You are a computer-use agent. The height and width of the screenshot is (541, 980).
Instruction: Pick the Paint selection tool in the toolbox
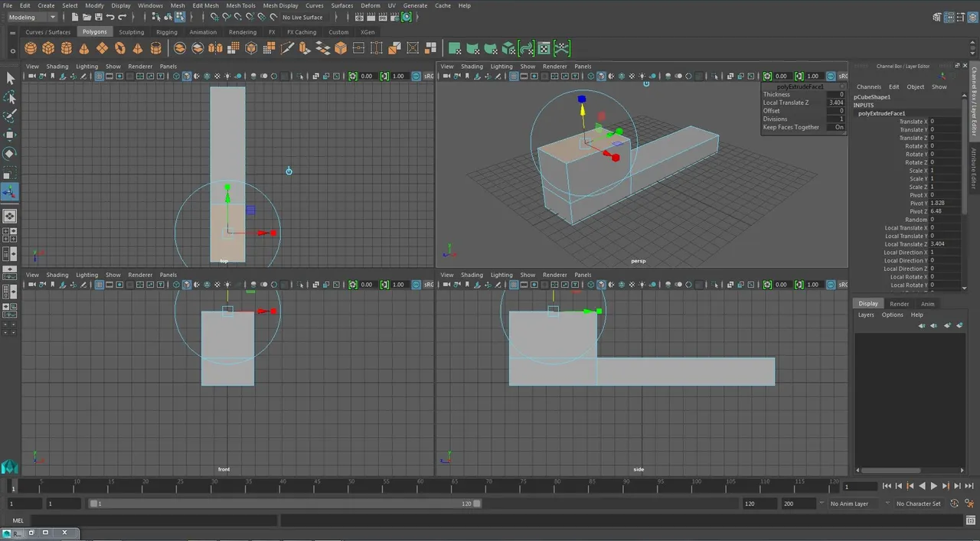pyautogui.click(x=10, y=116)
